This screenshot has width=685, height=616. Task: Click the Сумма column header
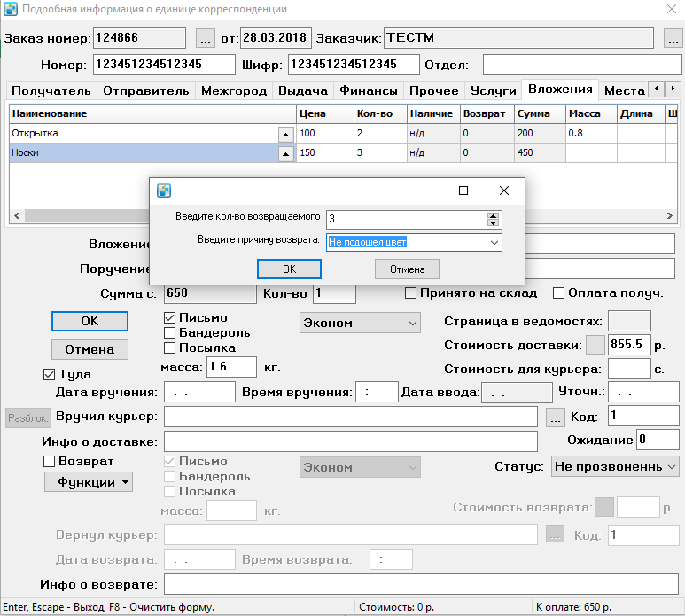click(540, 114)
